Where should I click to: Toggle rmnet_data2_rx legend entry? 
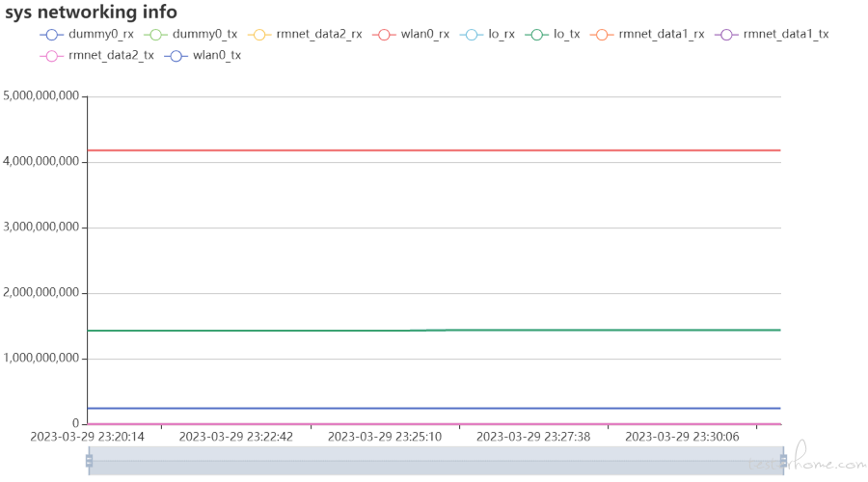coord(305,35)
